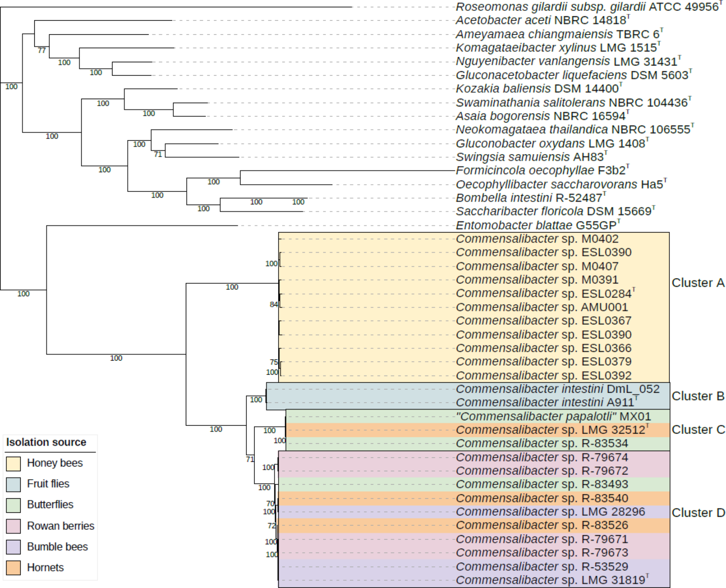Click the Commensalibacter sp. R-83526 label
726x588 pixels.
tap(542, 525)
